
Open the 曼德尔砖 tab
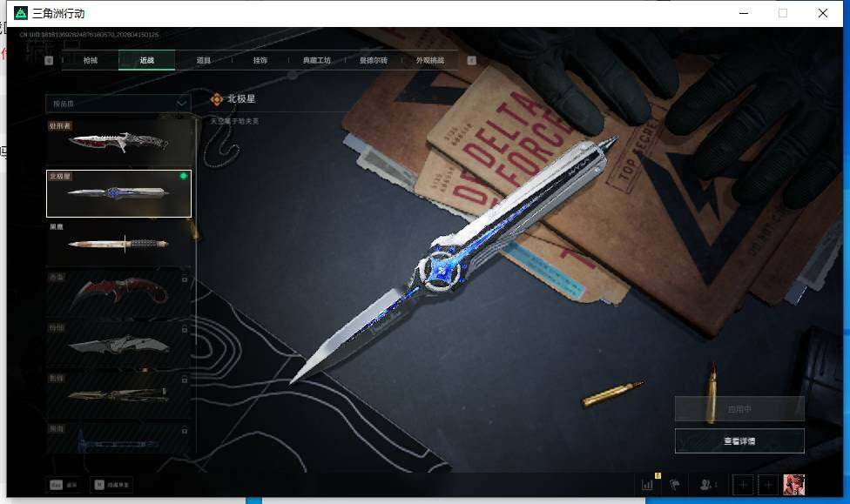point(374,60)
